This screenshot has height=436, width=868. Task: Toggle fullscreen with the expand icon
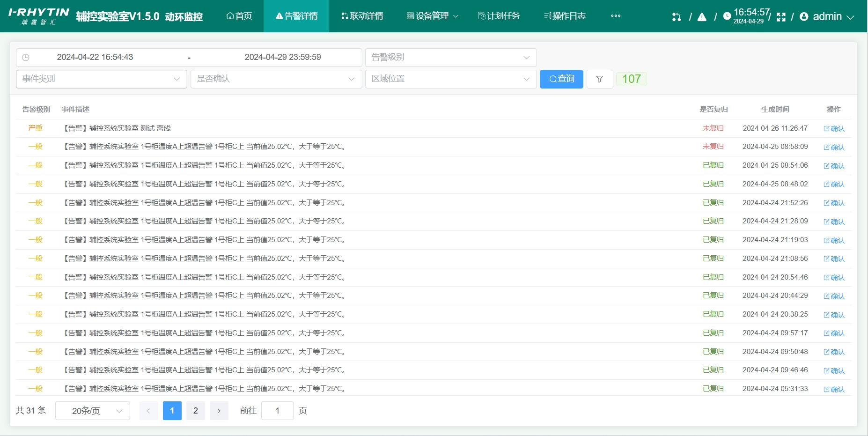pos(781,17)
